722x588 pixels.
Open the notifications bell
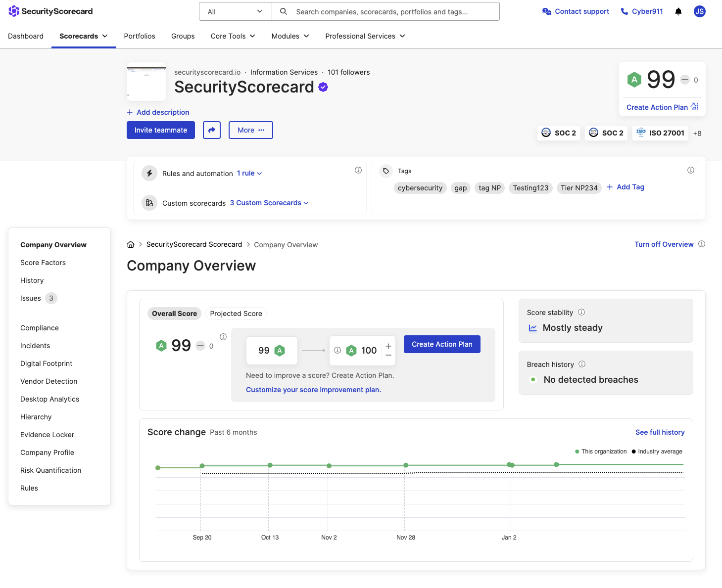click(x=678, y=11)
